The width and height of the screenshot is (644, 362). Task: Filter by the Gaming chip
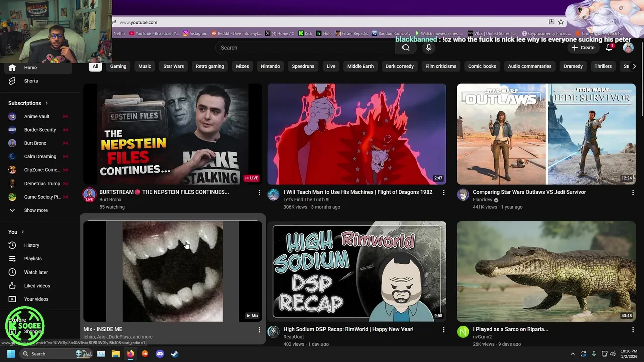click(x=118, y=66)
